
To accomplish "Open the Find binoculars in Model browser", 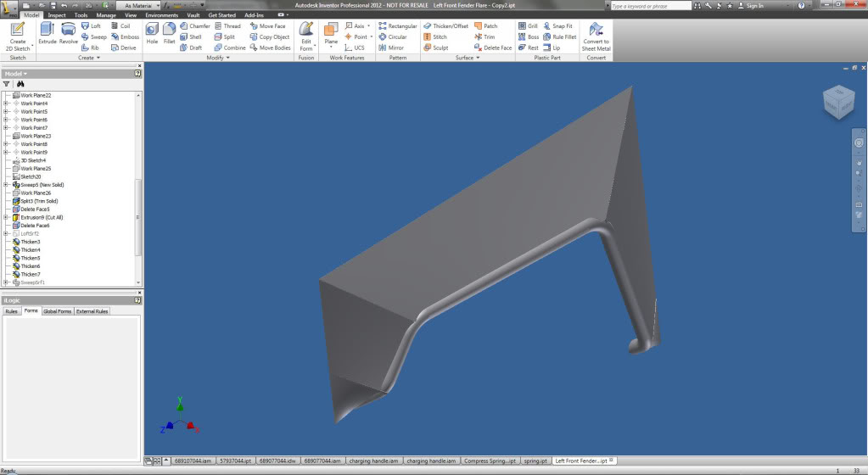I will (20, 84).
